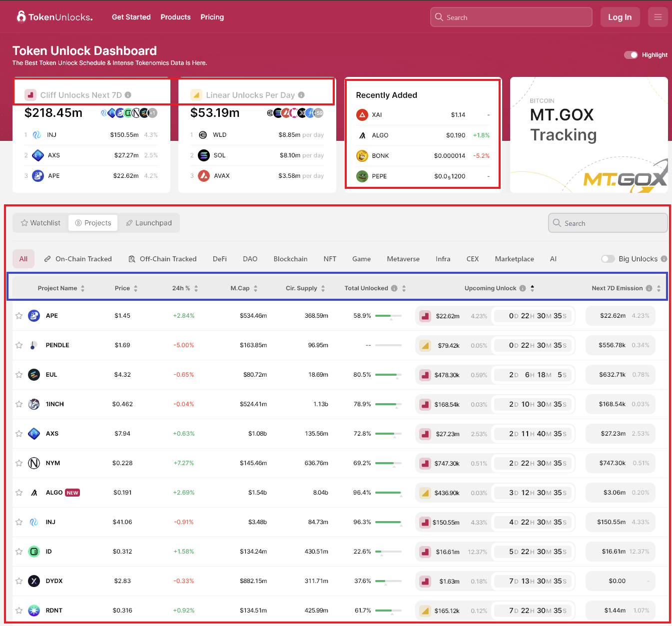
Task: Enable the Big Unlocks switch
Action: pos(608,259)
